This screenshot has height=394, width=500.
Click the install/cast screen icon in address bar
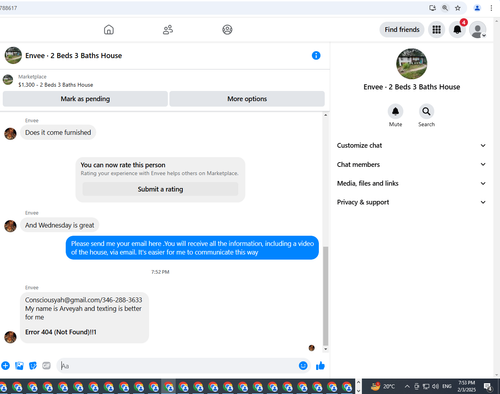(432, 8)
